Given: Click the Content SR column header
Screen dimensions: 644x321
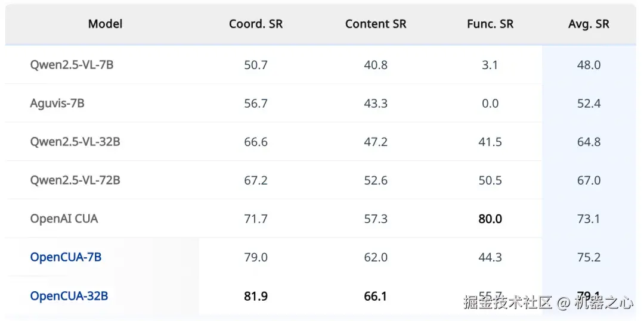Looking at the screenshot, I should click(376, 24).
